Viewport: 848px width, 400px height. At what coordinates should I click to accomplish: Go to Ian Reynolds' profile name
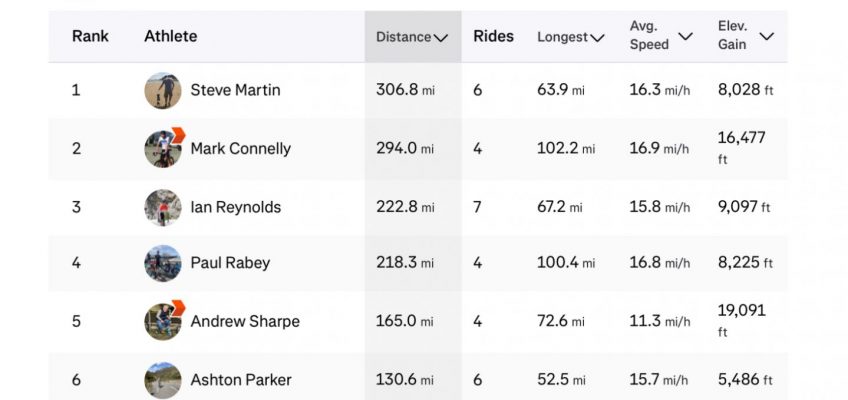(x=235, y=207)
